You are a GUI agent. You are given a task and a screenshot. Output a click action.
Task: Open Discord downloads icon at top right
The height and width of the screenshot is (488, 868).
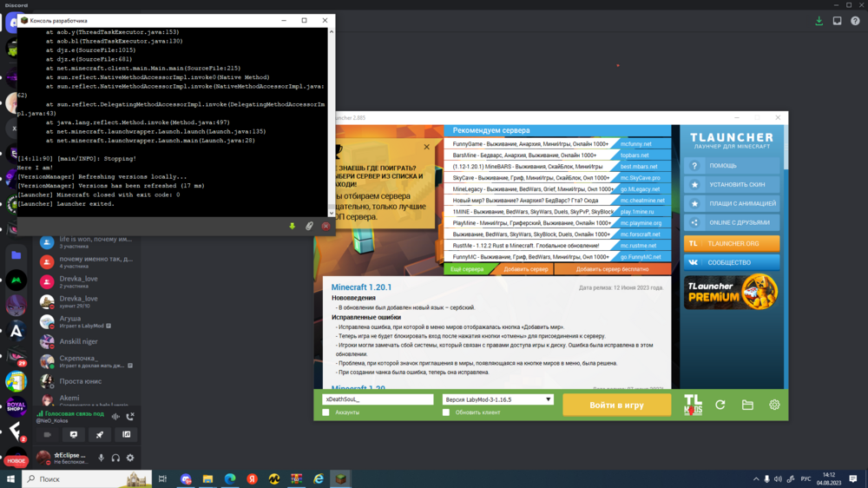pyautogui.click(x=819, y=21)
